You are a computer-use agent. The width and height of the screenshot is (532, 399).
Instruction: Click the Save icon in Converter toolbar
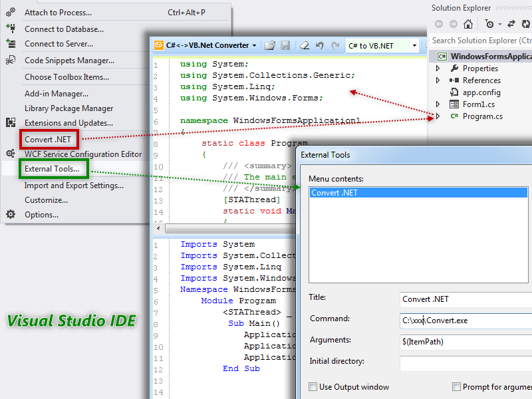pos(285,45)
